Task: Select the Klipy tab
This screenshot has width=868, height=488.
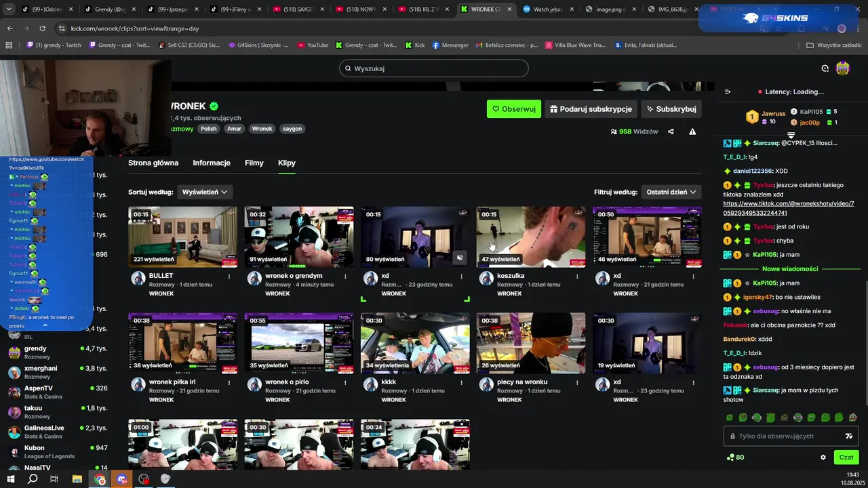Action: coord(287,163)
